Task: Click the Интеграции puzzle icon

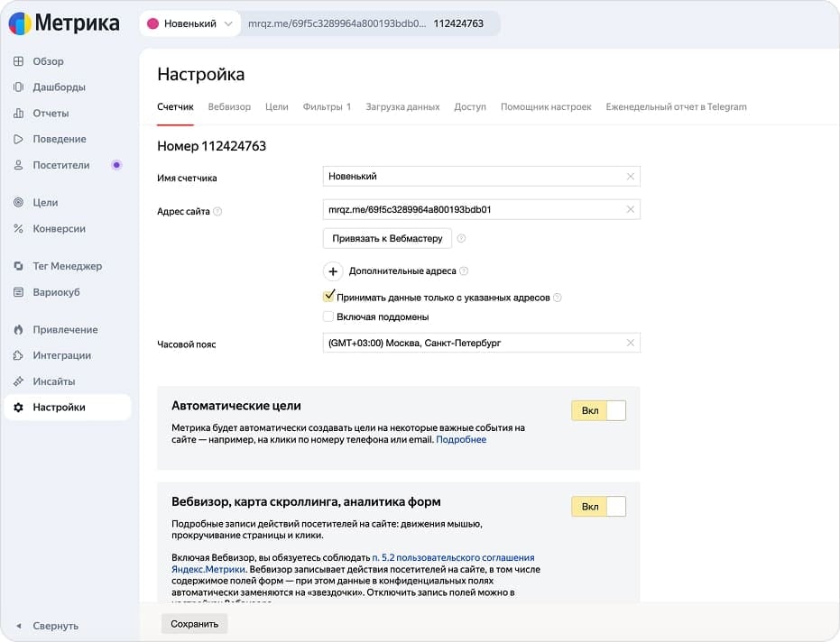Action: pos(18,355)
